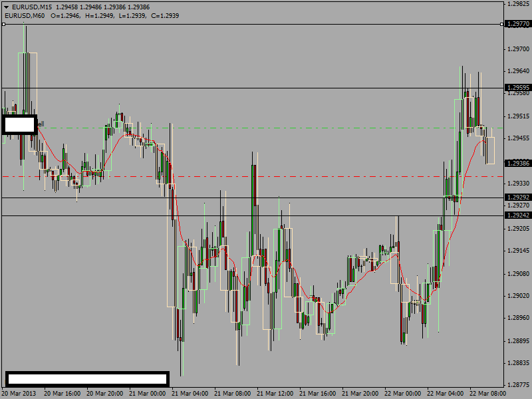Click the EURUSD,M60 OHLC info text
The image size is (532, 399).
92,15
